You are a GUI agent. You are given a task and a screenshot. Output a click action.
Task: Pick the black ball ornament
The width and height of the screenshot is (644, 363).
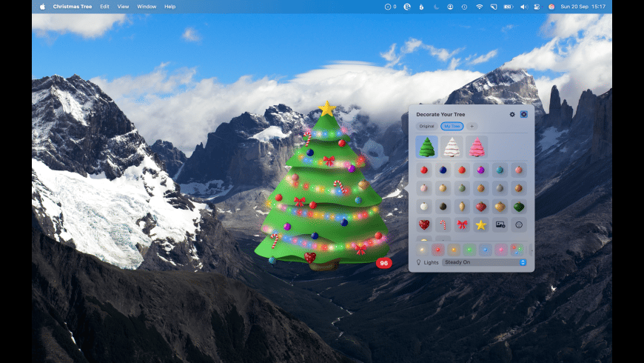coord(443,207)
